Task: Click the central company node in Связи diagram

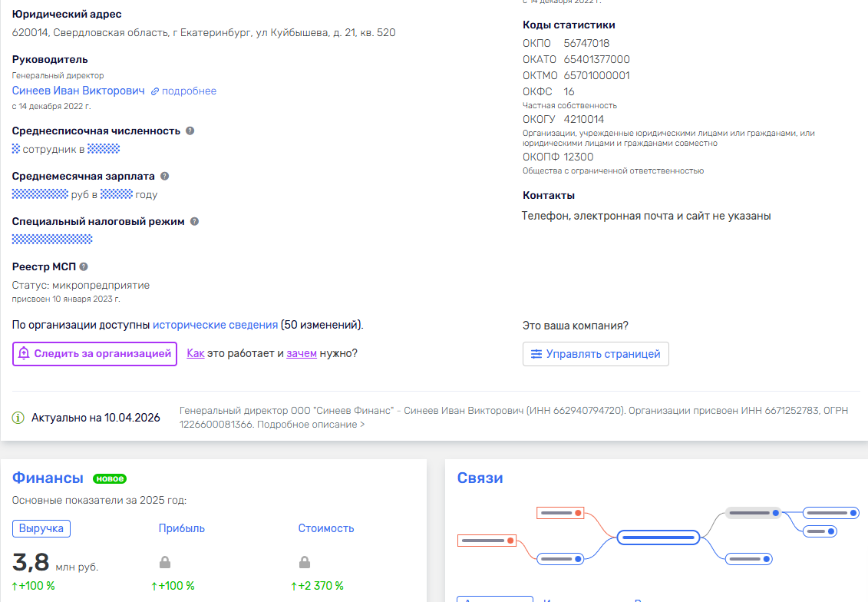Action: pos(658,537)
